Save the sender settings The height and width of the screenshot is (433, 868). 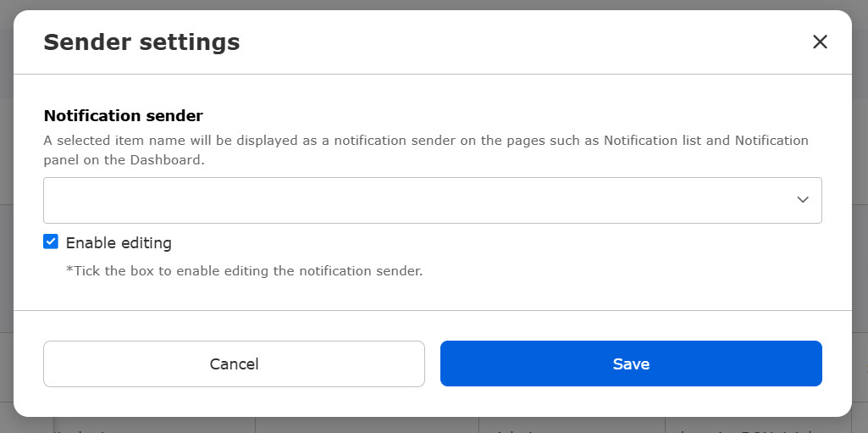pyautogui.click(x=631, y=364)
